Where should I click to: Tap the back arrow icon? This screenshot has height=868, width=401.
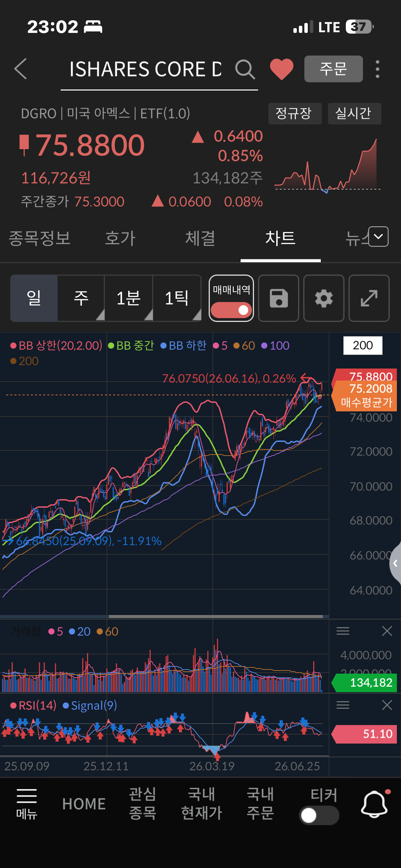(x=21, y=69)
